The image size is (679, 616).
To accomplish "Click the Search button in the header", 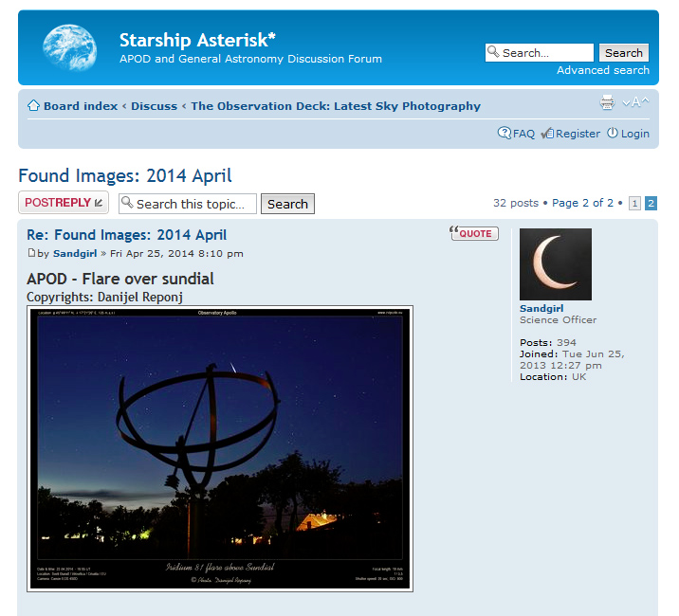I will click(x=624, y=53).
